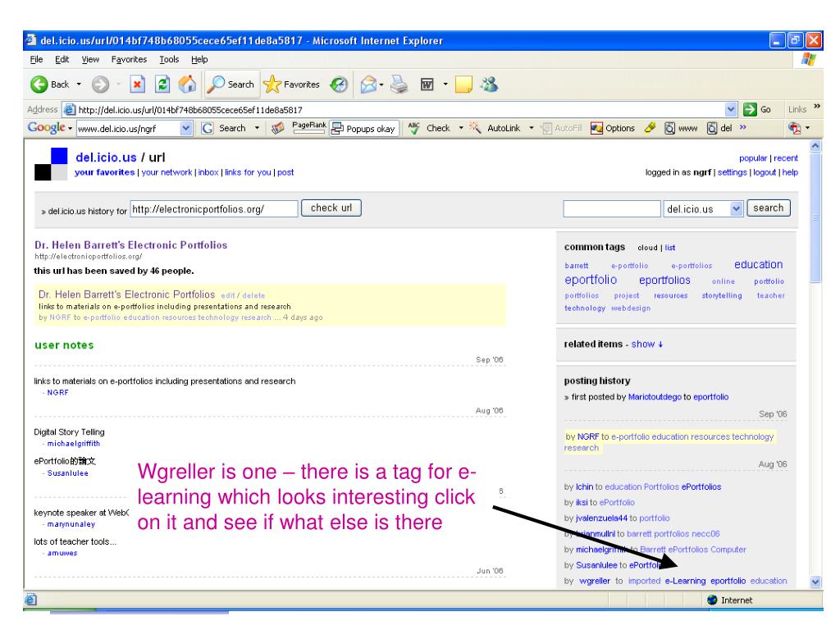Expand related items with 'show'

coord(646,344)
